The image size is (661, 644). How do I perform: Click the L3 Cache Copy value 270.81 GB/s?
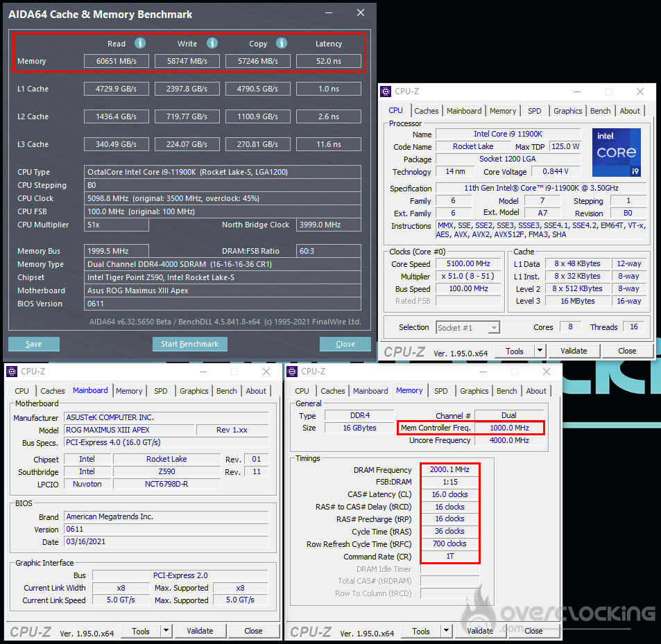click(x=257, y=144)
